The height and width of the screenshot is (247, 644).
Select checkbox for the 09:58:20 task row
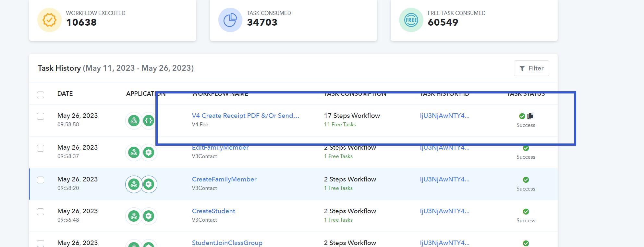pos(41,180)
